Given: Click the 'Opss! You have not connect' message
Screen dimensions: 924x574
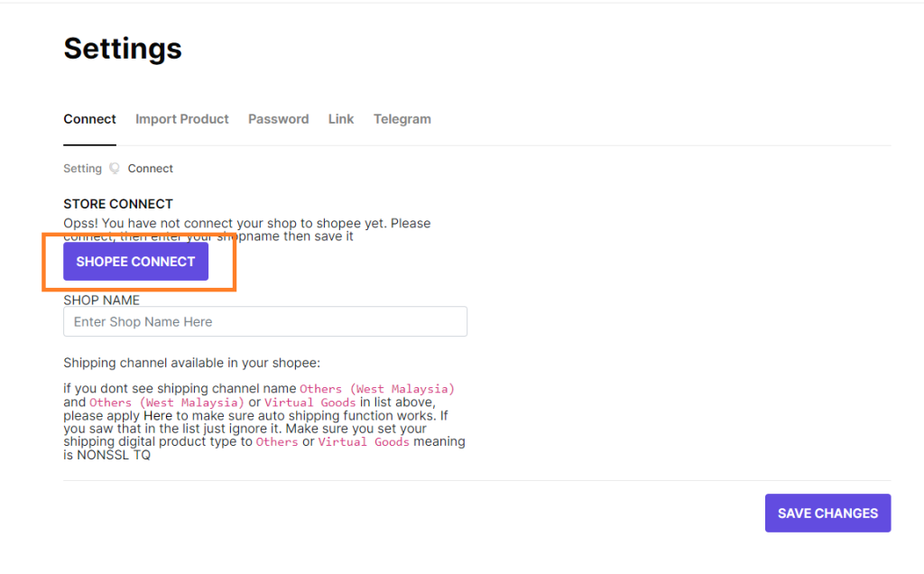Looking at the screenshot, I should tap(247, 230).
